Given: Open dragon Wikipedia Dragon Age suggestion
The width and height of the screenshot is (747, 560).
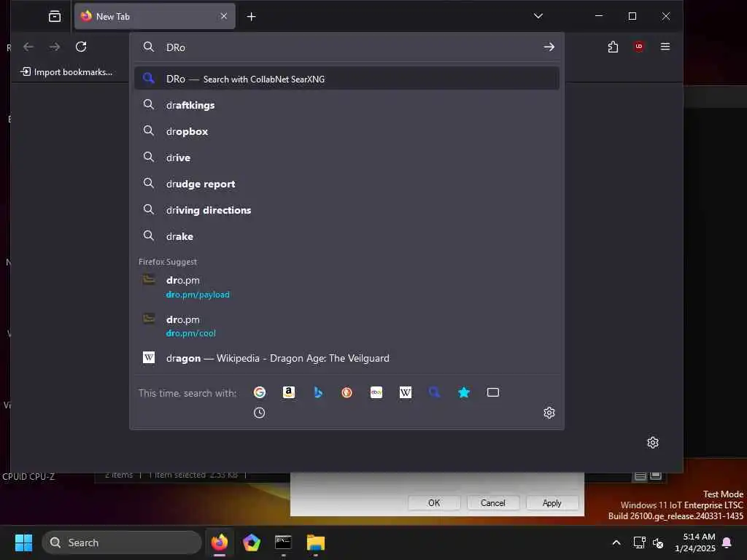Looking at the screenshot, I should point(347,358).
